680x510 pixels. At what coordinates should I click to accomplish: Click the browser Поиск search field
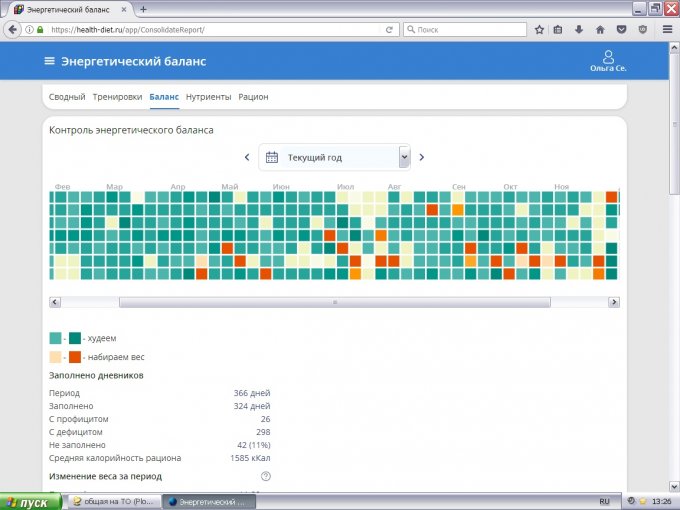click(465, 30)
